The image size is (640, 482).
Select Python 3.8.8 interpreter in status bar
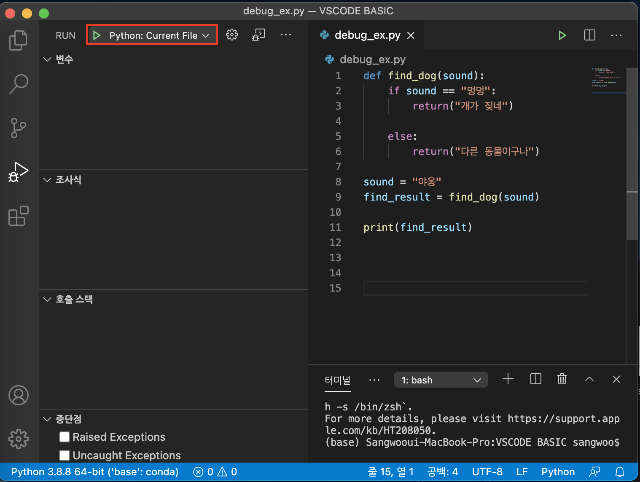click(95, 472)
